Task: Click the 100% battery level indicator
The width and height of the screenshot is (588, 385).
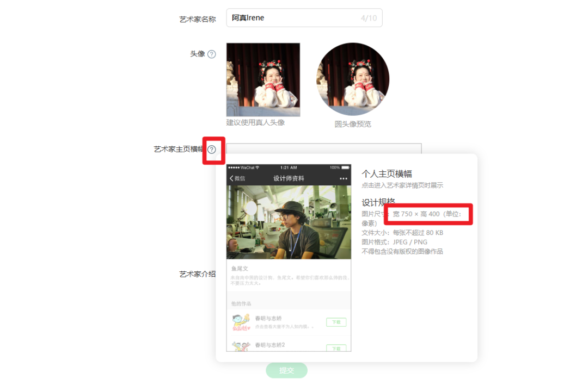Action: 334,166
